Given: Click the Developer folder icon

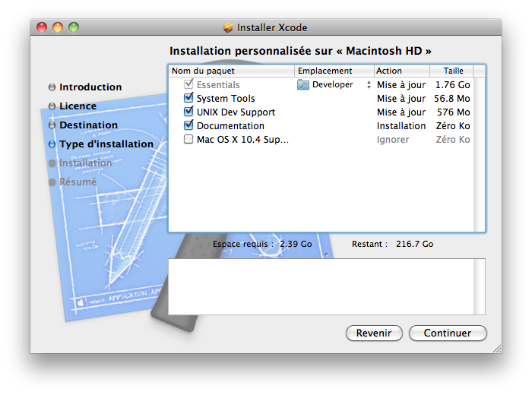Looking at the screenshot, I should click(303, 84).
